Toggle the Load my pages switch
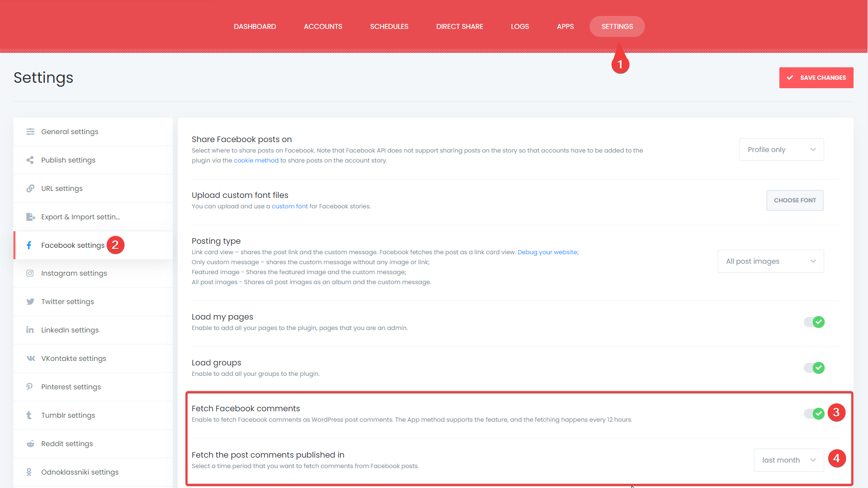 point(814,322)
